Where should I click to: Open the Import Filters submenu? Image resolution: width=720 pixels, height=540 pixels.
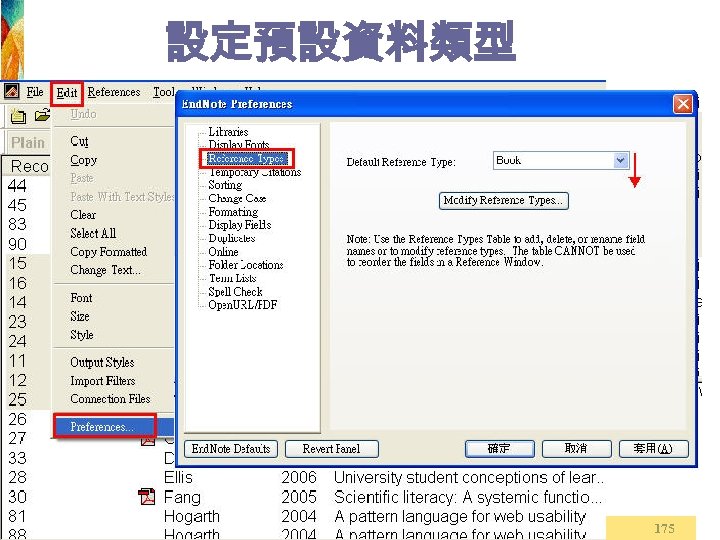pos(103,381)
